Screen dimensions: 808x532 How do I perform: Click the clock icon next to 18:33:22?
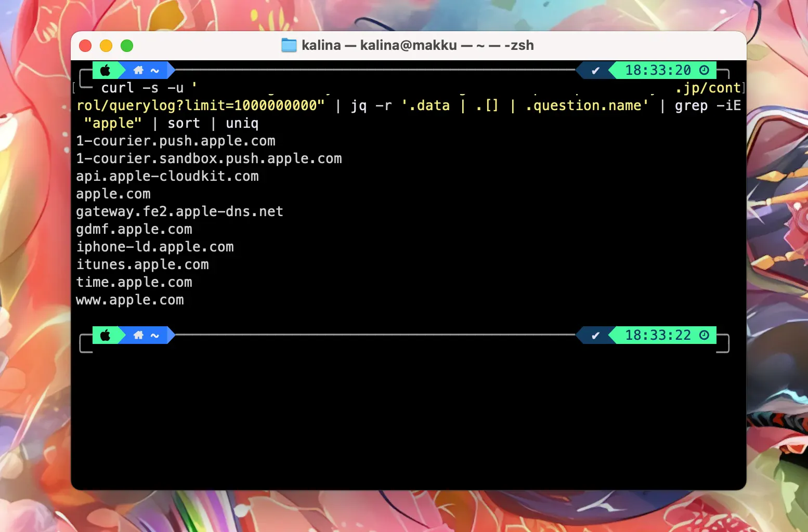pos(704,335)
